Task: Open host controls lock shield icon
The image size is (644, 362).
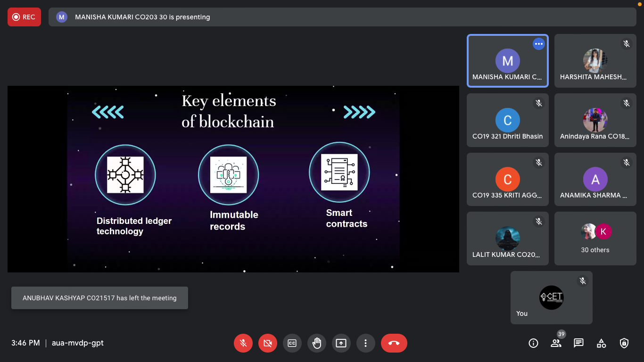Action: 624,343
